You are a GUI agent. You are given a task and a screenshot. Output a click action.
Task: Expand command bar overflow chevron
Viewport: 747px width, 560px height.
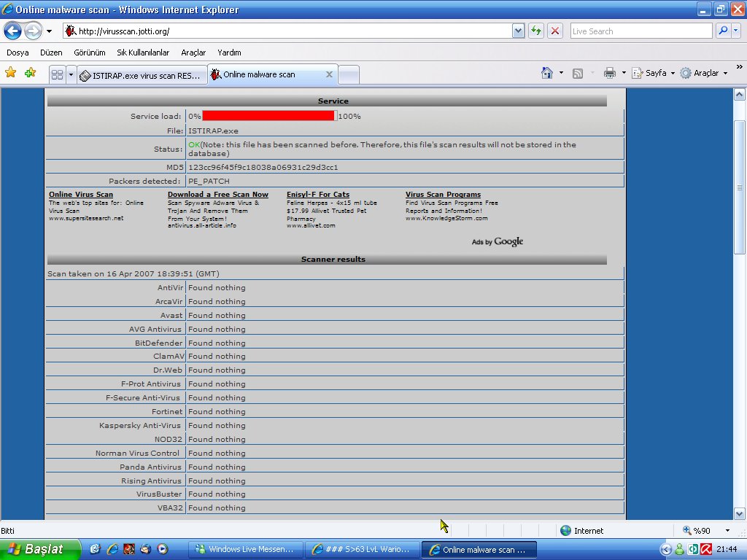739,66
